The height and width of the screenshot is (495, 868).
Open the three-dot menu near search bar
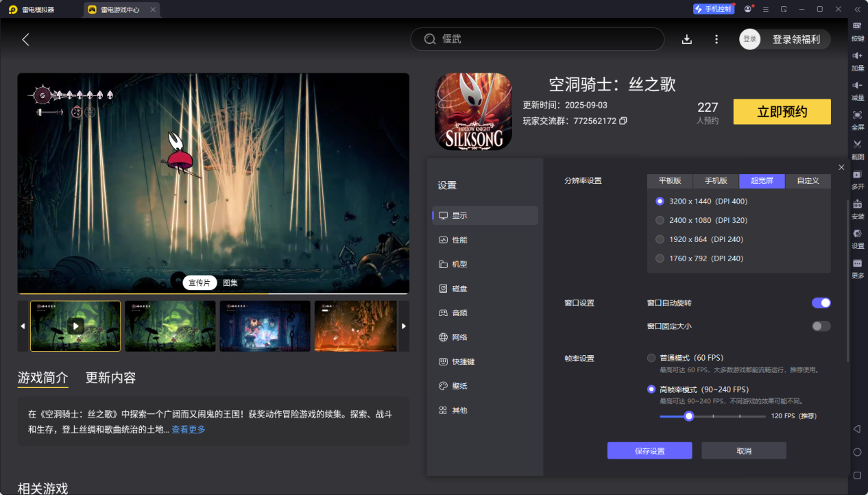(x=716, y=39)
